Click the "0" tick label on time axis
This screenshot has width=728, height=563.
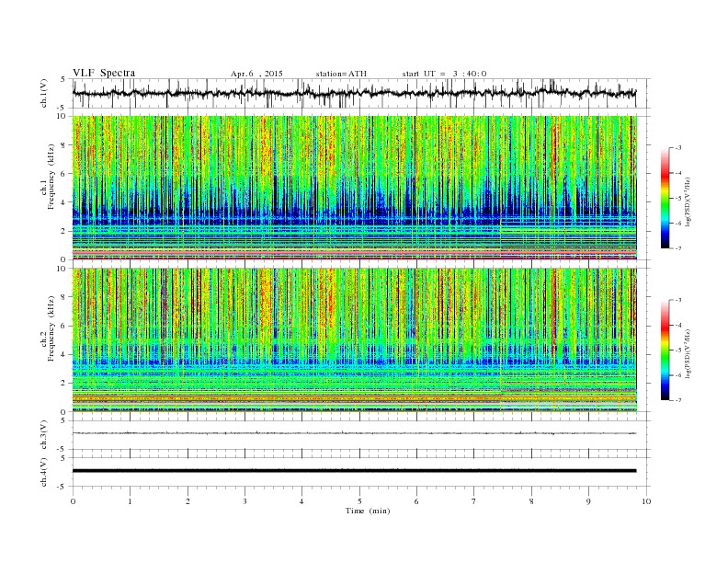pos(73,501)
